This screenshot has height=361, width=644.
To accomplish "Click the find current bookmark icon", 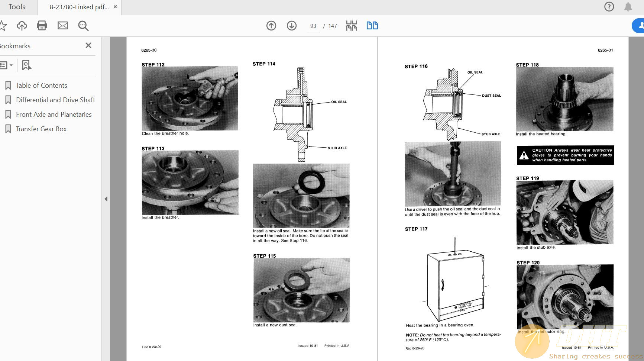I will (x=26, y=65).
